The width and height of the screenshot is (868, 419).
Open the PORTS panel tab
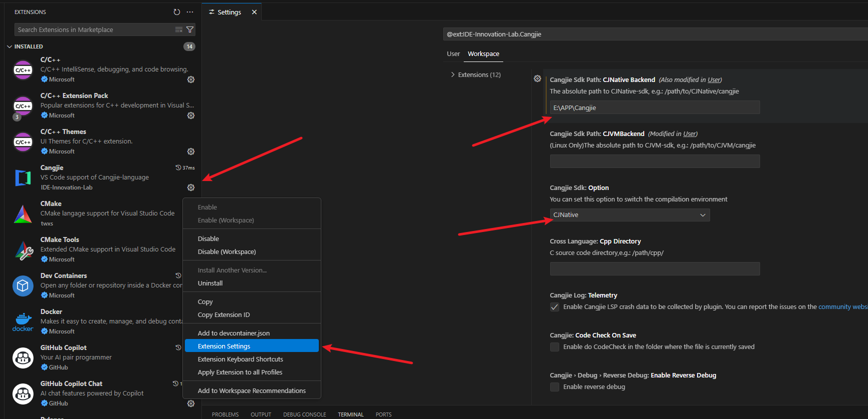click(384, 414)
